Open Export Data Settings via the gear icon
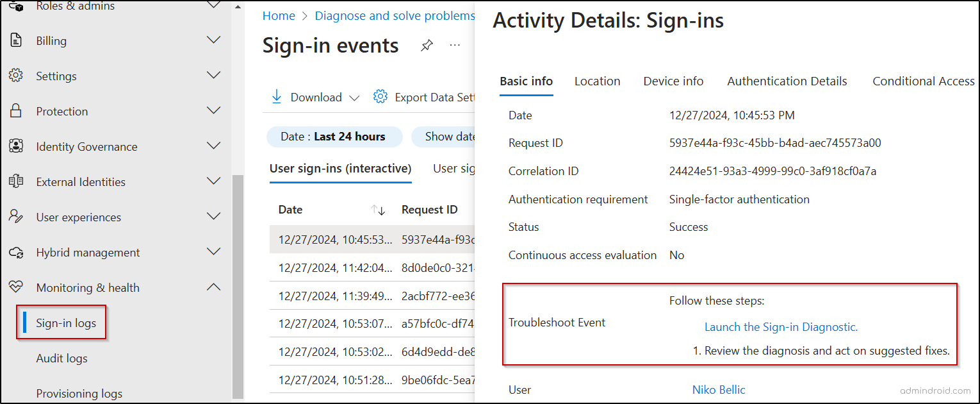Screen dimensions: 980x404 (x=380, y=96)
